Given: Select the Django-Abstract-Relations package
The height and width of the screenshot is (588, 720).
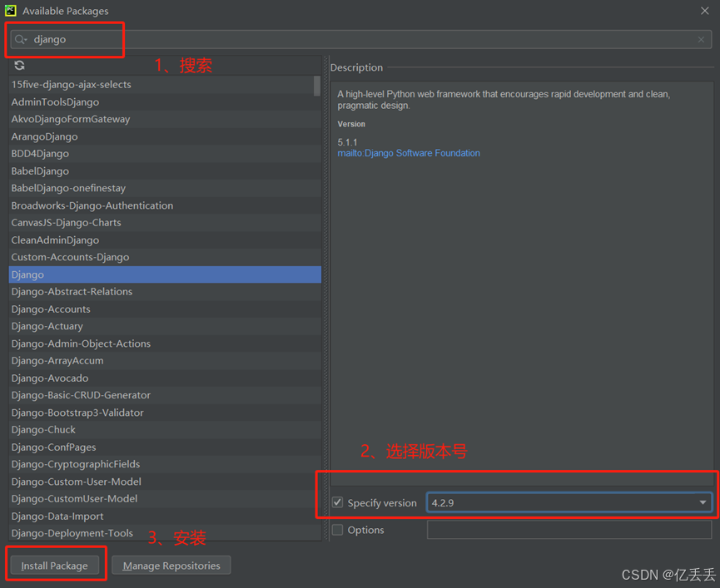Looking at the screenshot, I should pyautogui.click(x=165, y=292).
